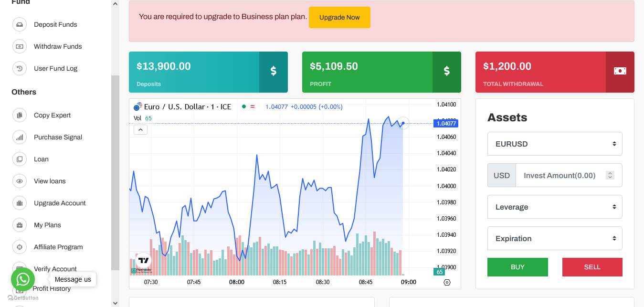Click the Vol 65 indicator label
This screenshot has width=644, height=307.
(143, 118)
